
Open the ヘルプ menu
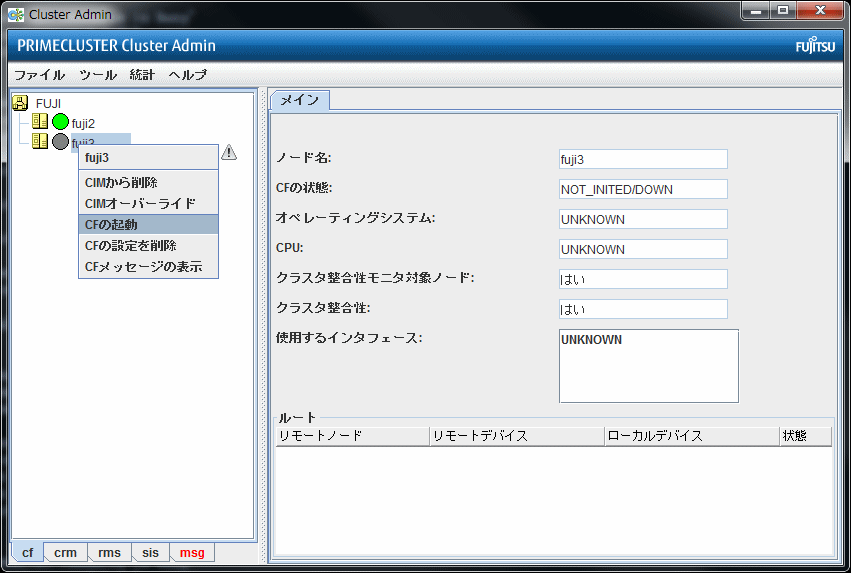click(x=188, y=75)
